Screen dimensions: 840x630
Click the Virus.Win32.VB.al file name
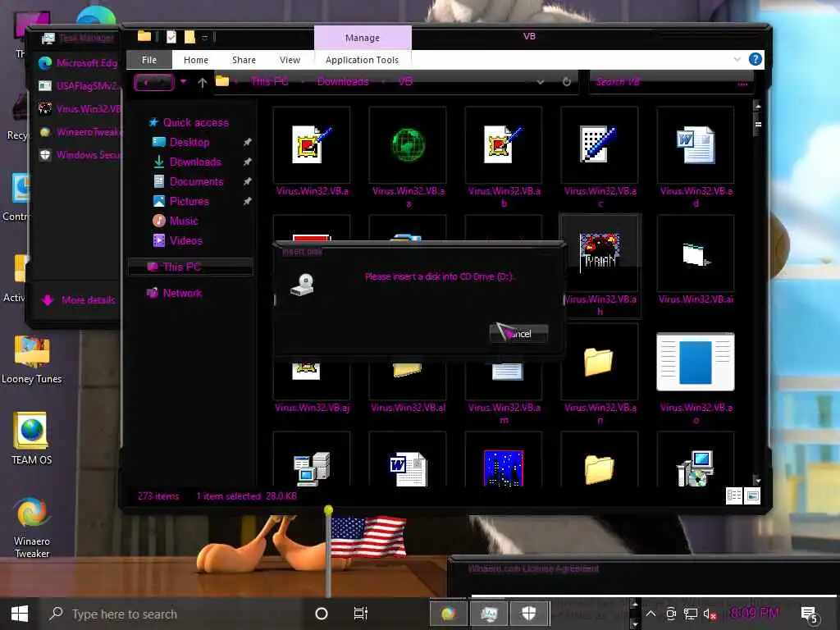[x=408, y=408]
